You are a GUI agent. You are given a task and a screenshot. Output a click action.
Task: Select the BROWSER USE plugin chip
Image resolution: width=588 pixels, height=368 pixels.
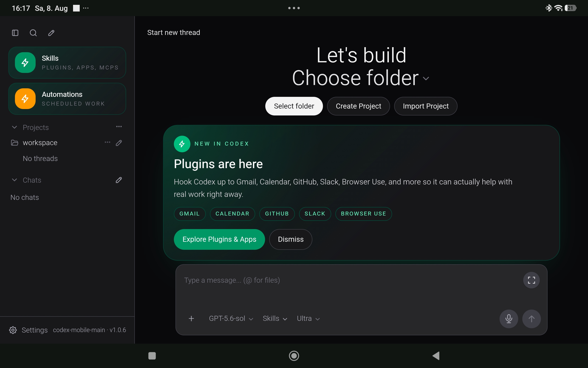(x=364, y=214)
